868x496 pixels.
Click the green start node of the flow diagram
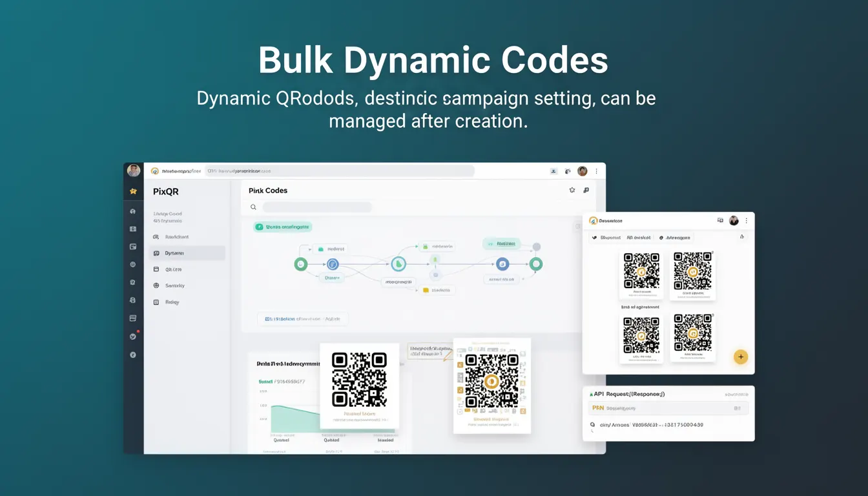(x=300, y=263)
